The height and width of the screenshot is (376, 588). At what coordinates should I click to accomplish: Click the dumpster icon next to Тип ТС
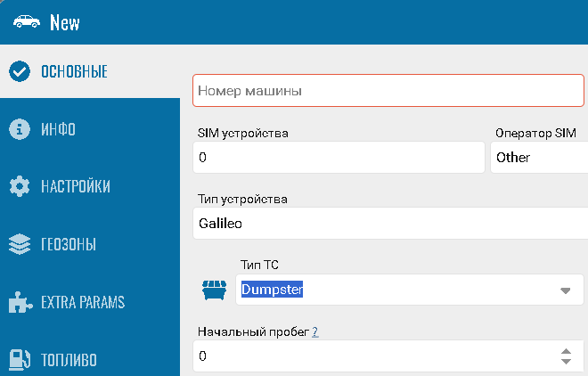pyautogui.click(x=216, y=290)
